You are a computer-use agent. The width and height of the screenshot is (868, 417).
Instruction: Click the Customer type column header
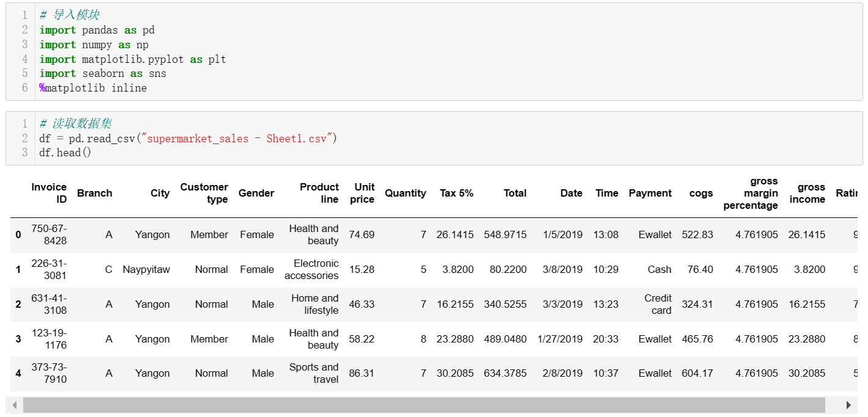pyautogui.click(x=204, y=193)
